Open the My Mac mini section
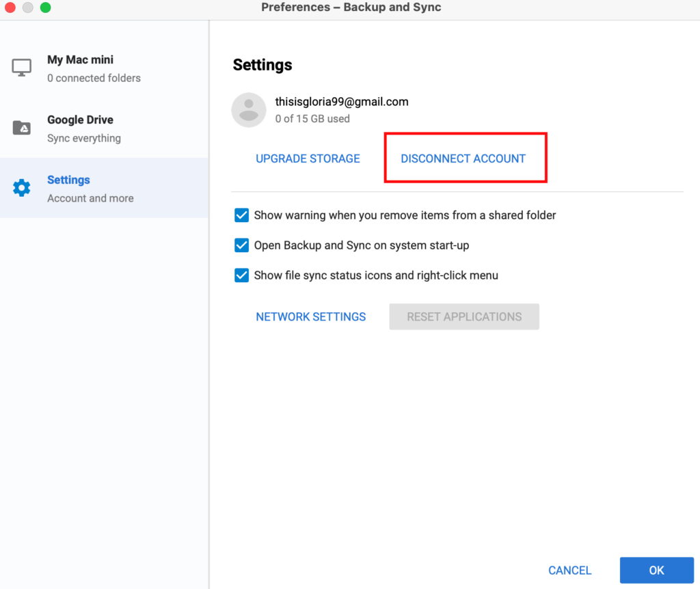 (94, 68)
